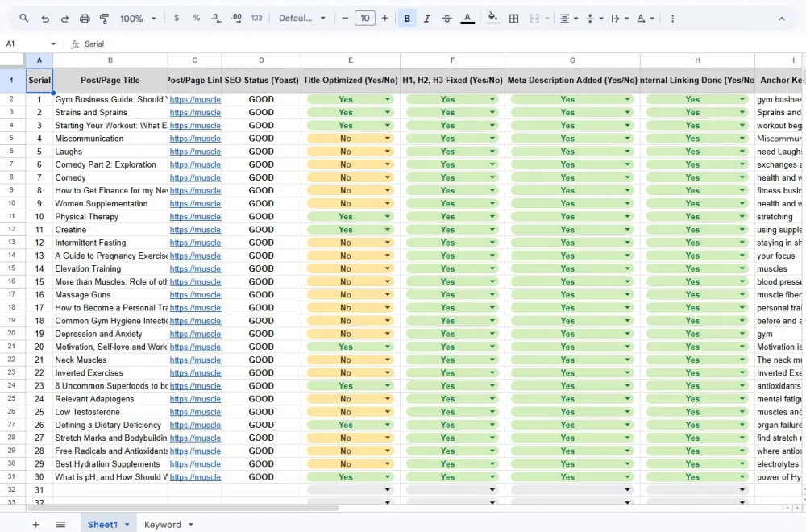Open text wrapping dropdown

[619, 19]
